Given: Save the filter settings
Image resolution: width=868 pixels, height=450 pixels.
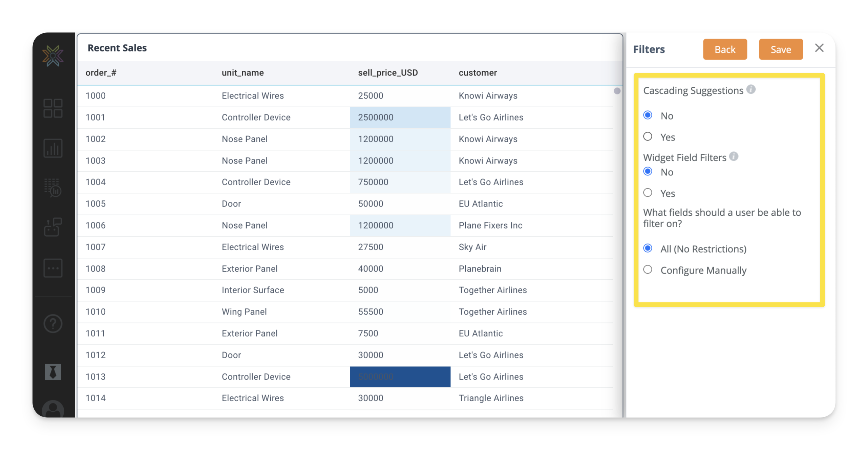Looking at the screenshot, I should [x=781, y=49].
